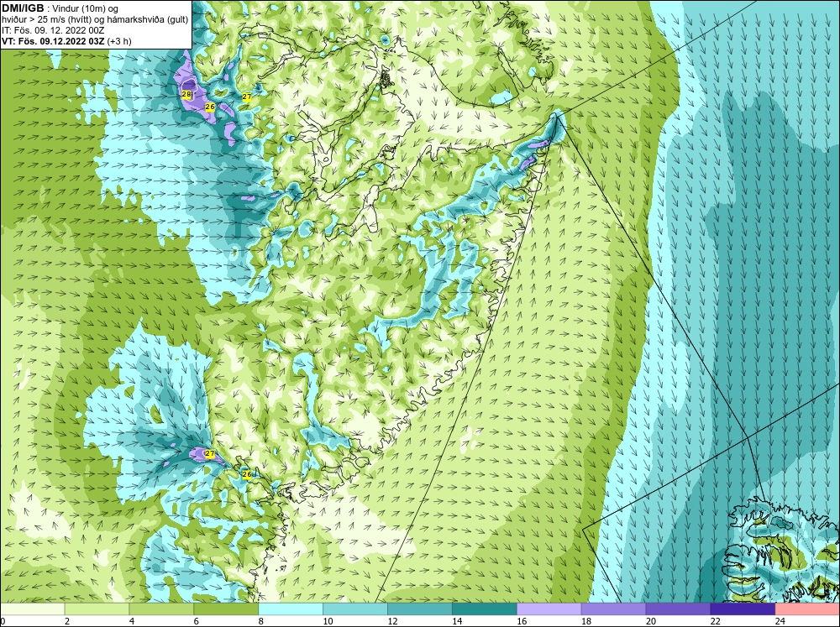Click the pink above-24 m/s legend swatch
This screenshot has width=840, height=627.
[807, 609]
